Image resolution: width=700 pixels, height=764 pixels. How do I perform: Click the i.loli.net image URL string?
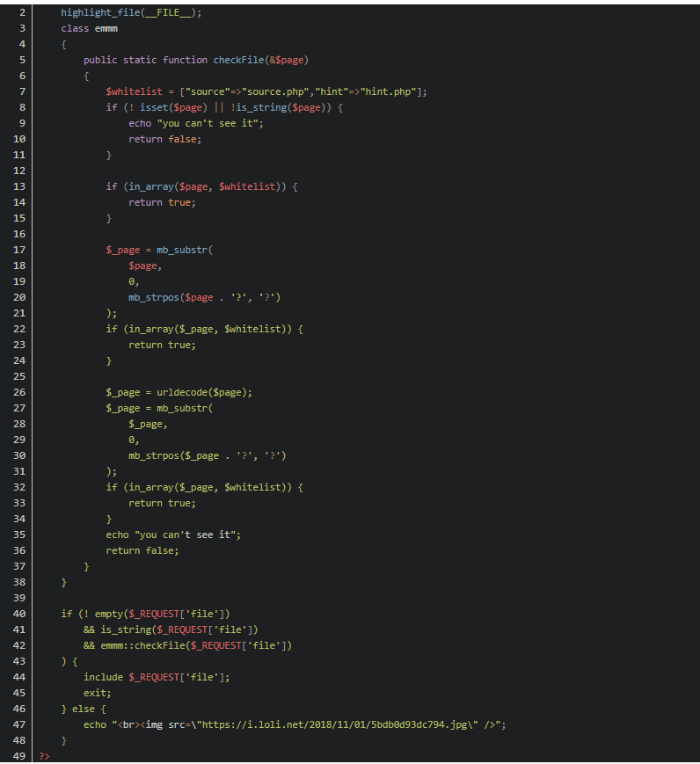(335, 725)
